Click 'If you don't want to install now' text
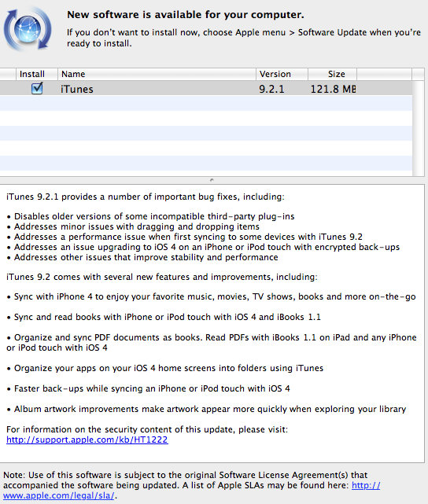The image size is (428, 504). coord(244,38)
